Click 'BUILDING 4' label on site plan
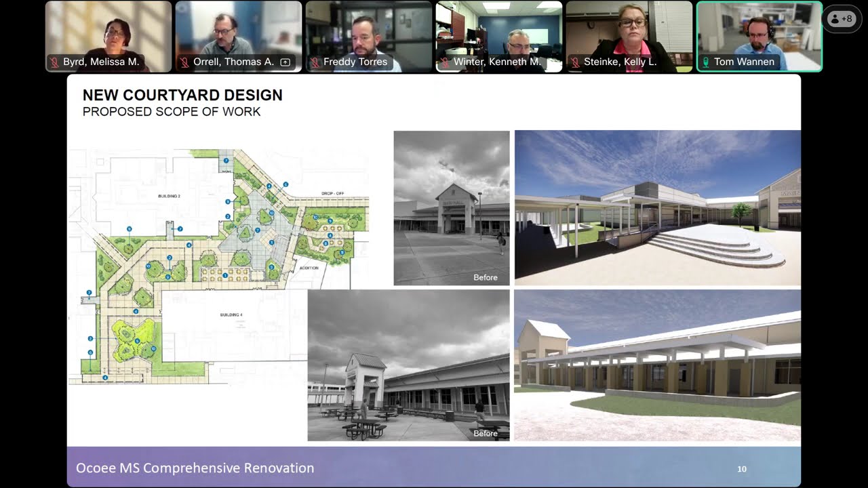The height and width of the screenshot is (488, 868). [231, 315]
